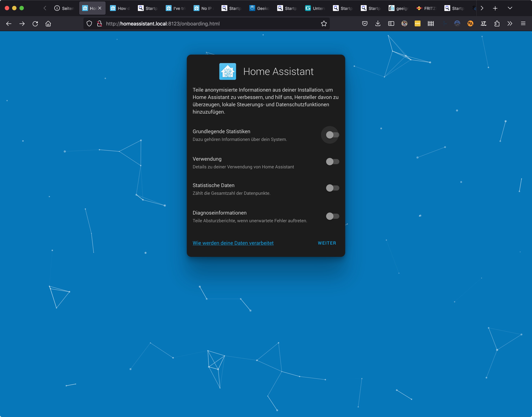The height and width of the screenshot is (417, 532).
Task: Toggle the sidebar view icon
Action: [391, 24]
